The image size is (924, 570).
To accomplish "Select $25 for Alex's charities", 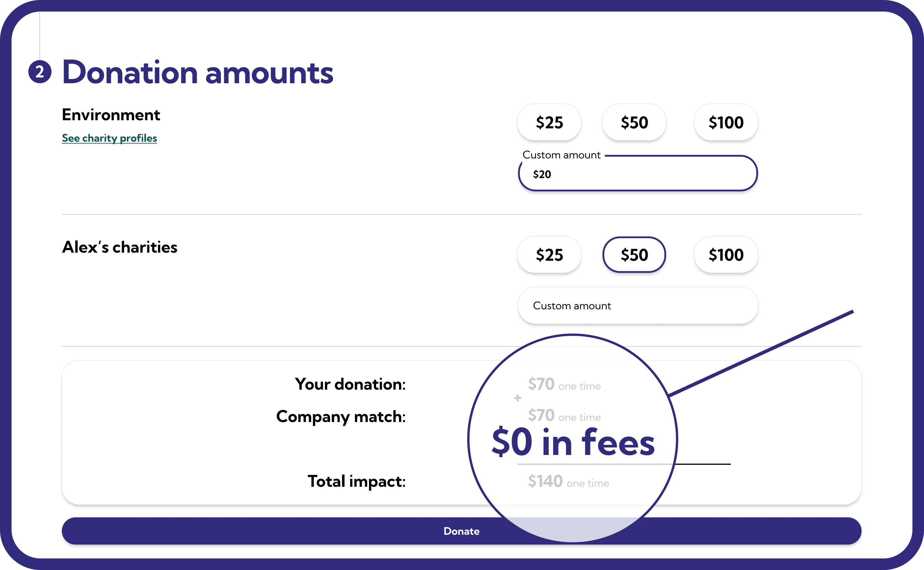I will point(549,255).
